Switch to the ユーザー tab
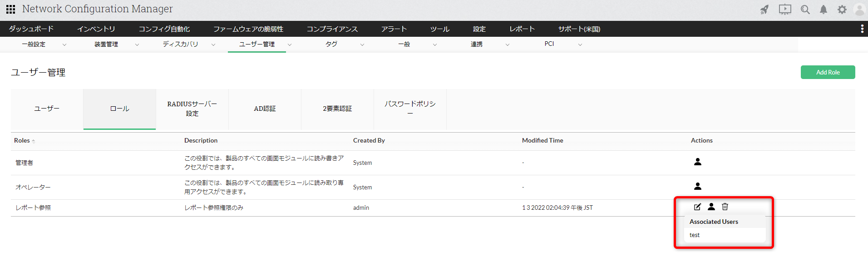The width and height of the screenshot is (868, 257). 47,109
